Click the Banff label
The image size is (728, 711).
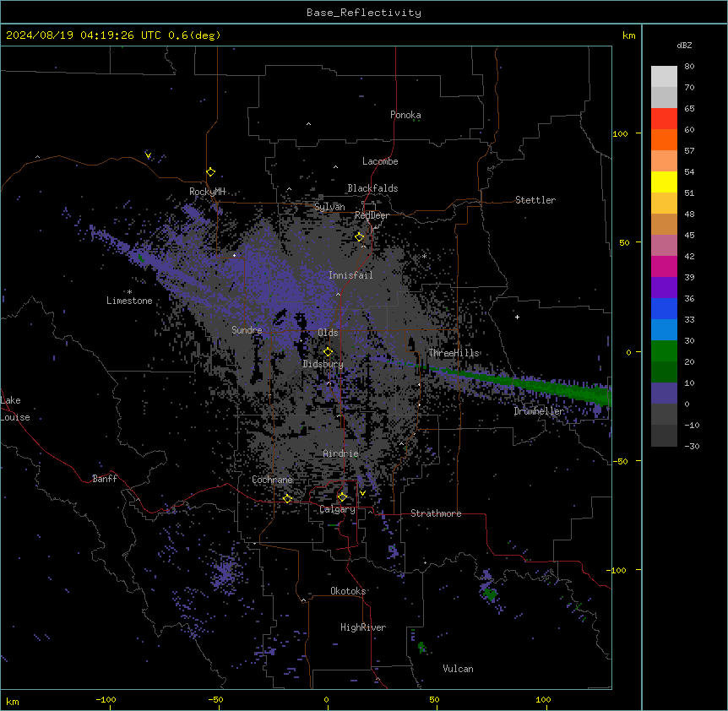click(105, 479)
